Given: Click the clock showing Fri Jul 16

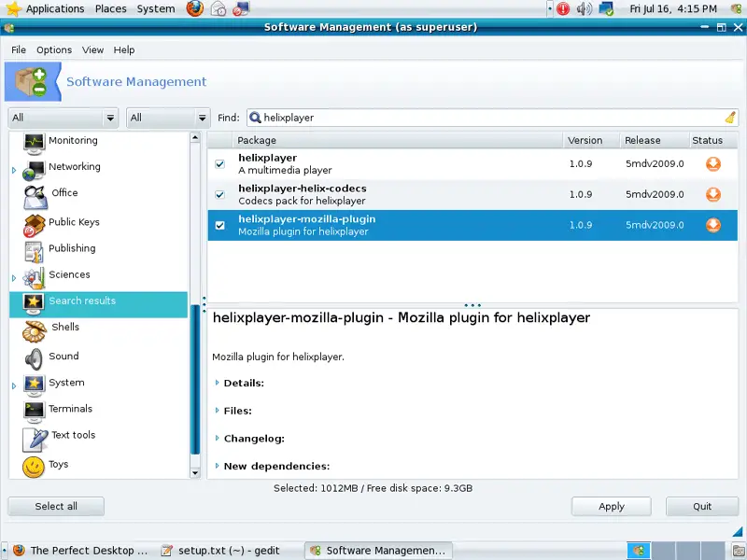Looking at the screenshot, I should (672, 8).
